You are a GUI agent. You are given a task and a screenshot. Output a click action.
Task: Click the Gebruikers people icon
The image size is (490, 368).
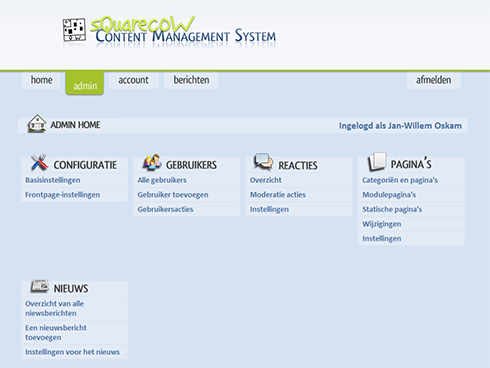[152, 162]
